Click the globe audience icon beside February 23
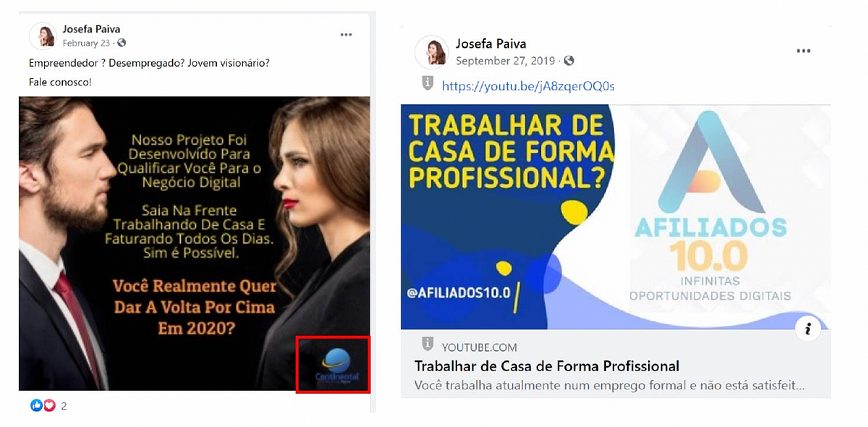This screenshot has height=427, width=868. pyautogui.click(x=122, y=43)
